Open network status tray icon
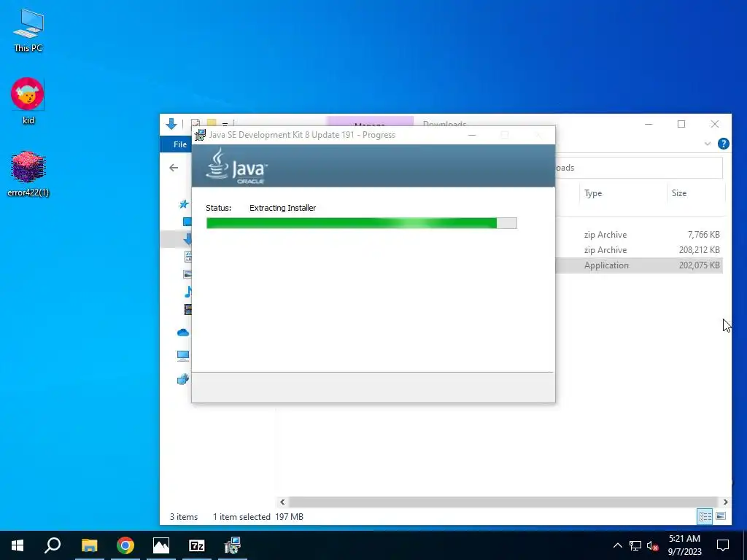 (x=635, y=545)
